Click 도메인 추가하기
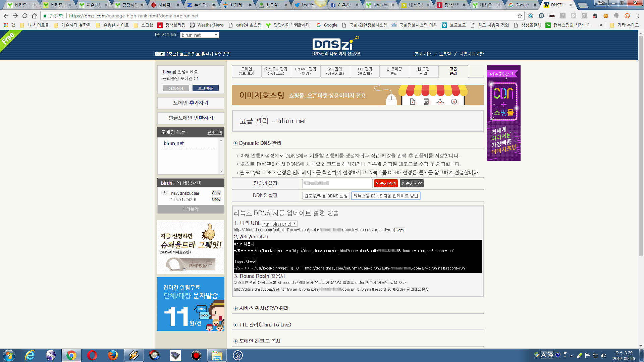 point(191,103)
